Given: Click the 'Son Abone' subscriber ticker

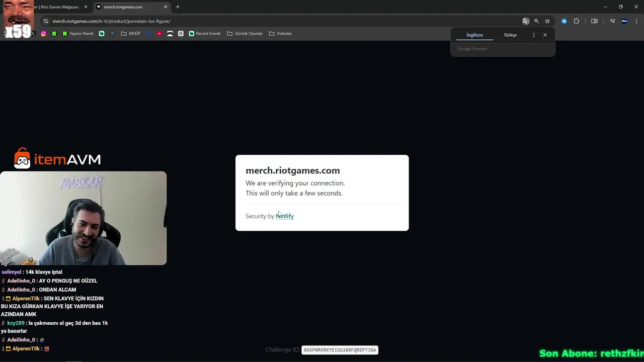Looking at the screenshot, I should coord(592,353).
